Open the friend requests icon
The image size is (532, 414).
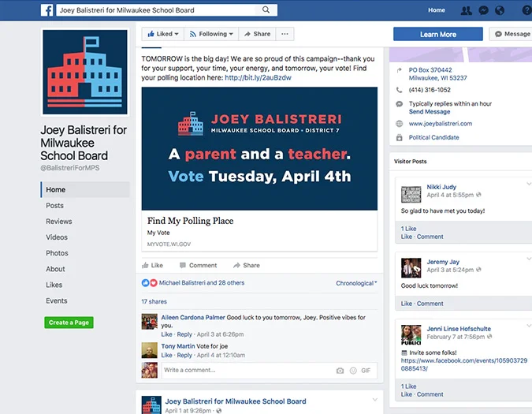[x=466, y=10]
